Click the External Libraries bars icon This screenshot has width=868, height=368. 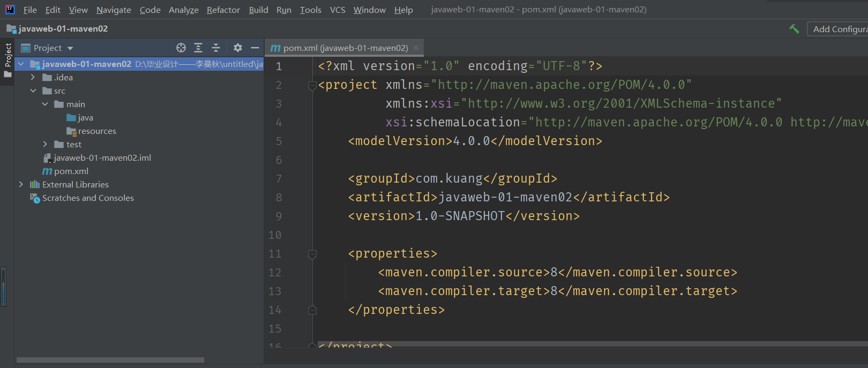tap(35, 184)
